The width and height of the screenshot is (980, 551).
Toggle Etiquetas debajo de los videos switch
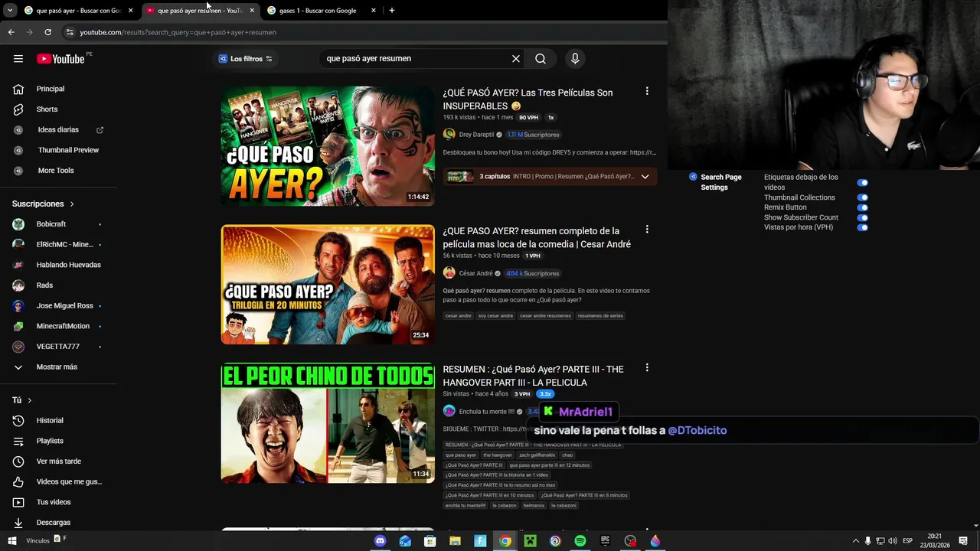coord(863,183)
